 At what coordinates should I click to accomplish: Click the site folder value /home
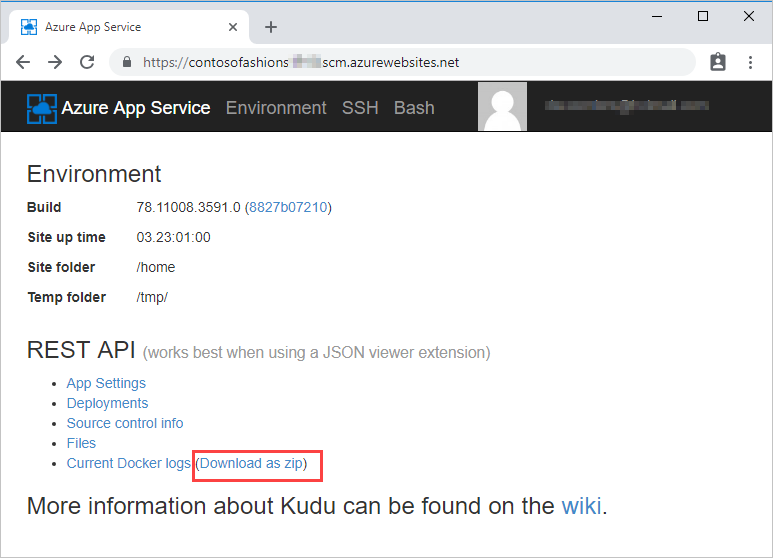(156, 267)
